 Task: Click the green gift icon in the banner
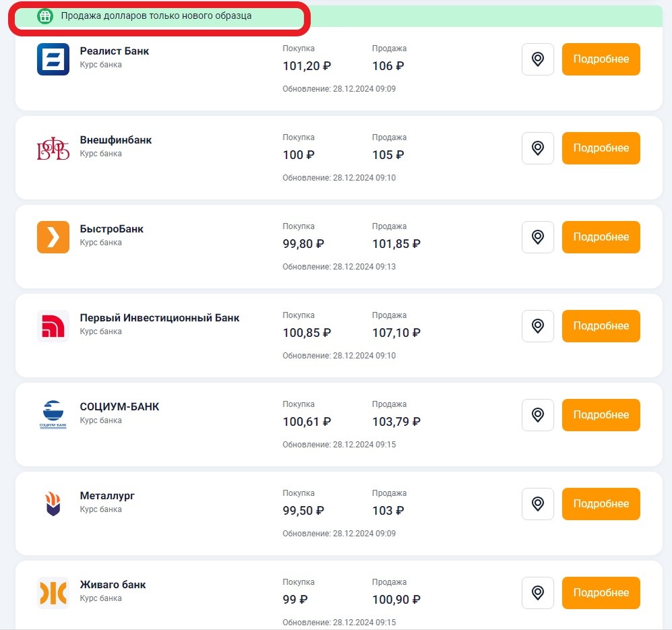coord(45,16)
